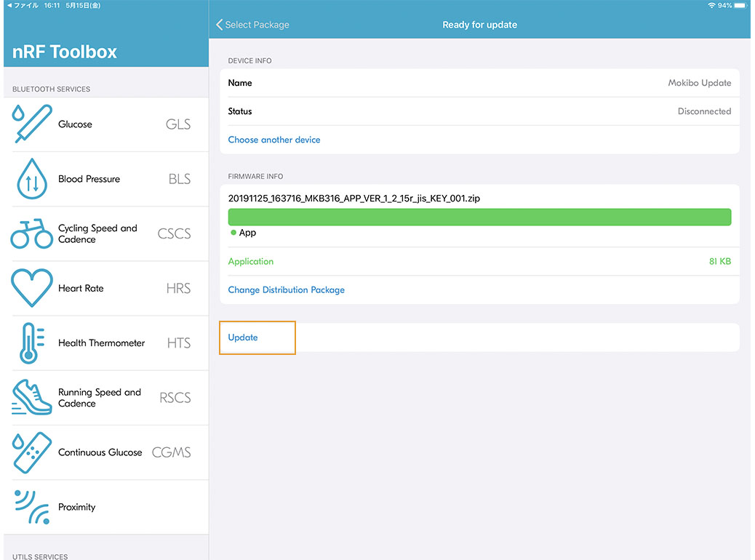Click the App legend with green dot

[243, 233]
